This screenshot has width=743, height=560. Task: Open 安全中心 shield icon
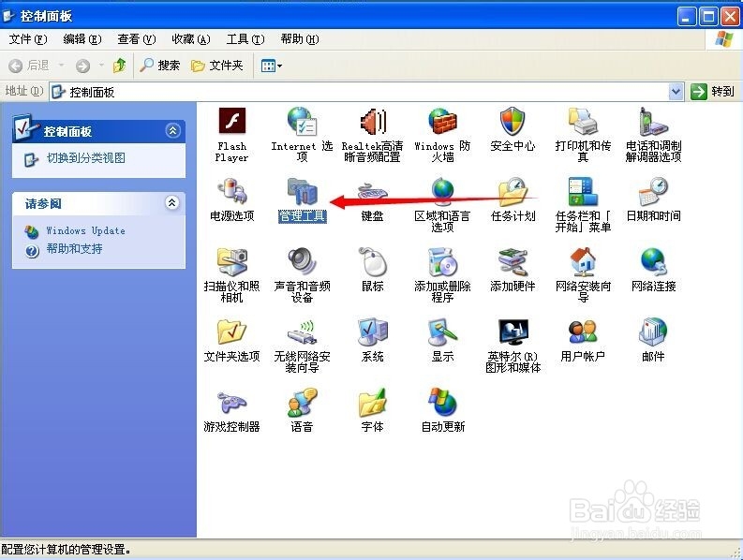(x=513, y=122)
